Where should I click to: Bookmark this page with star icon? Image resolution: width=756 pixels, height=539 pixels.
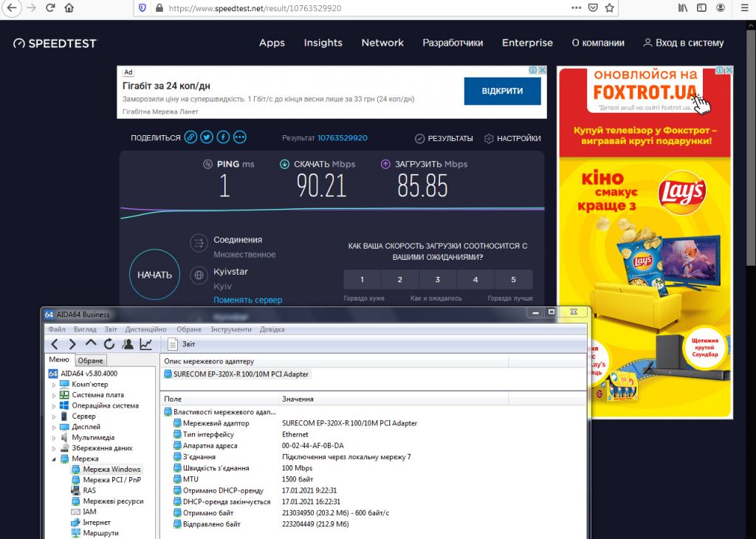[x=609, y=8]
